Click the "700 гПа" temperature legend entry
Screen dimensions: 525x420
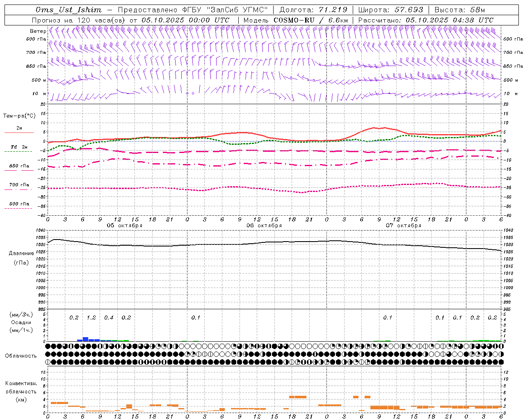(19, 185)
